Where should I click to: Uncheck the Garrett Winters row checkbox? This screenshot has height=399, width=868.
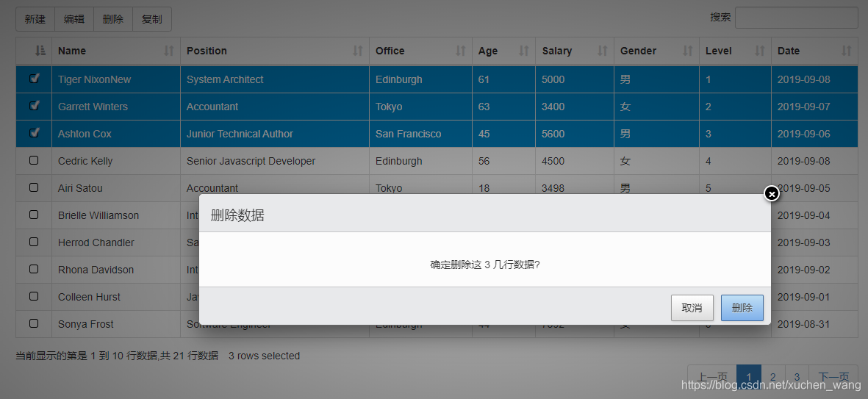pyautogui.click(x=34, y=106)
